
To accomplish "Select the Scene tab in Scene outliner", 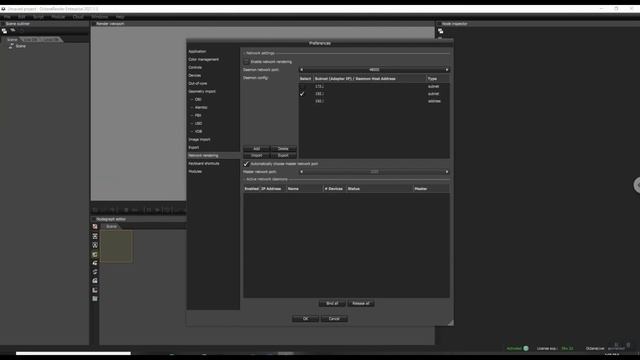I will point(12,40).
